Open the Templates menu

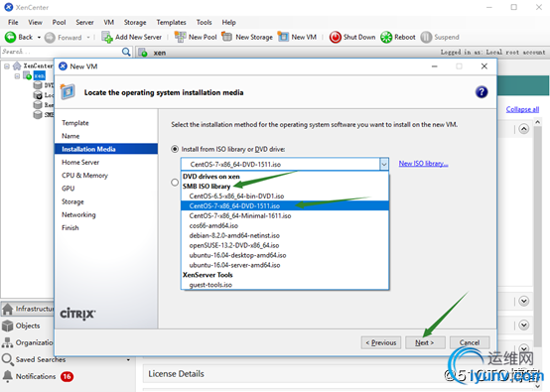point(171,22)
